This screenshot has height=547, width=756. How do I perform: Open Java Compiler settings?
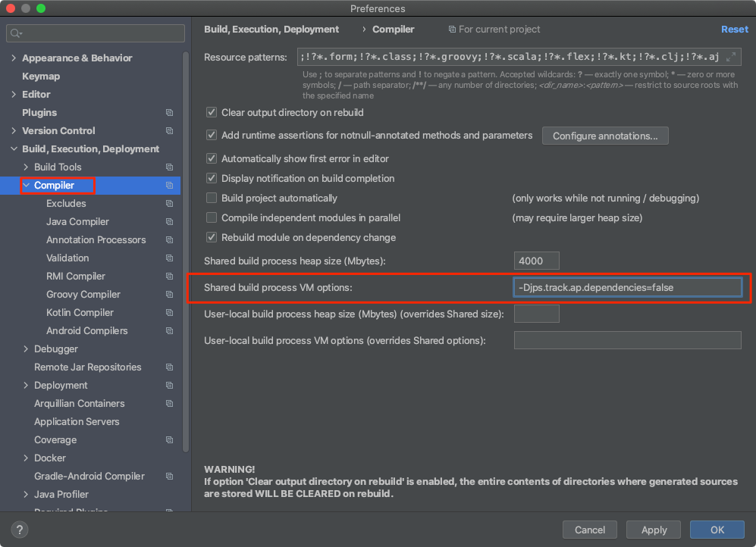click(x=77, y=222)
